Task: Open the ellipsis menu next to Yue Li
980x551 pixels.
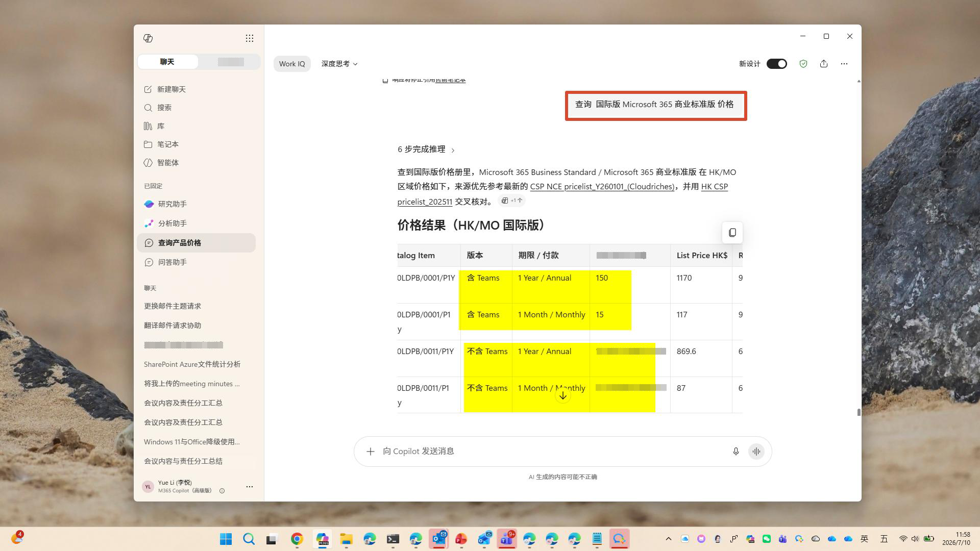Action: (250, 487)
